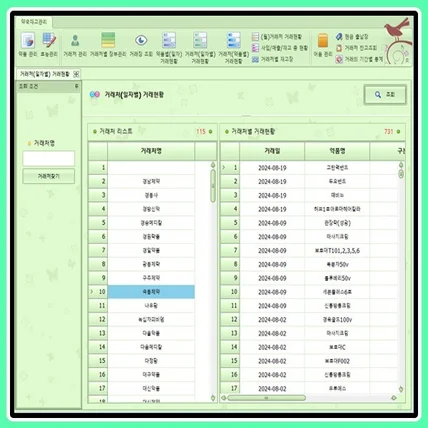Image resolution: width=428 pixels, height=428 pixels.
Task: Pin the 조회 조건 side panel
Action: (76, 86)
